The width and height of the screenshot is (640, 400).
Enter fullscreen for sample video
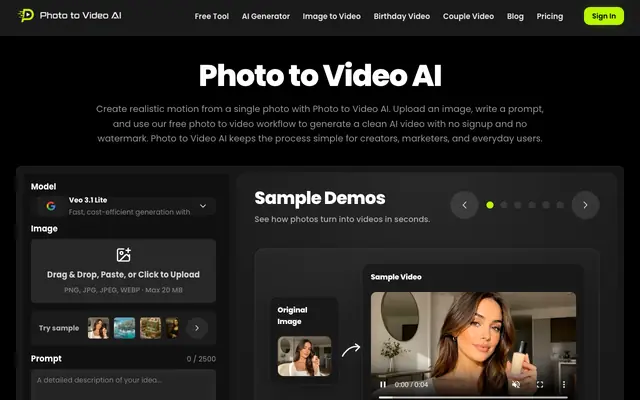click(x=540, y=384)
